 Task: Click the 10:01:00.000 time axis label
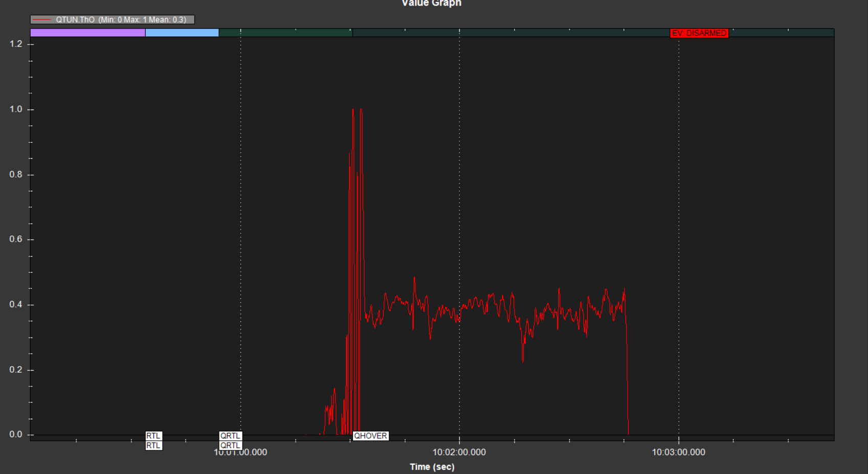click(x=240, y=453)
